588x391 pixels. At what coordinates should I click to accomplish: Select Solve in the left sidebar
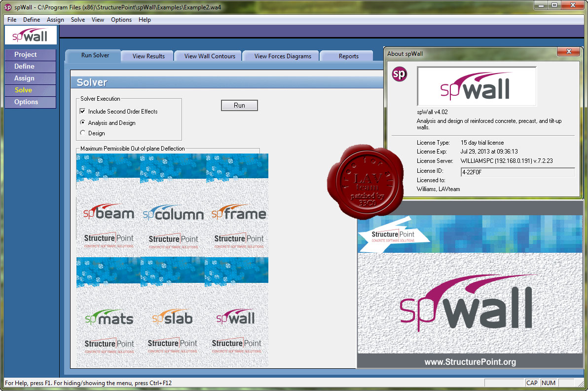31,90
